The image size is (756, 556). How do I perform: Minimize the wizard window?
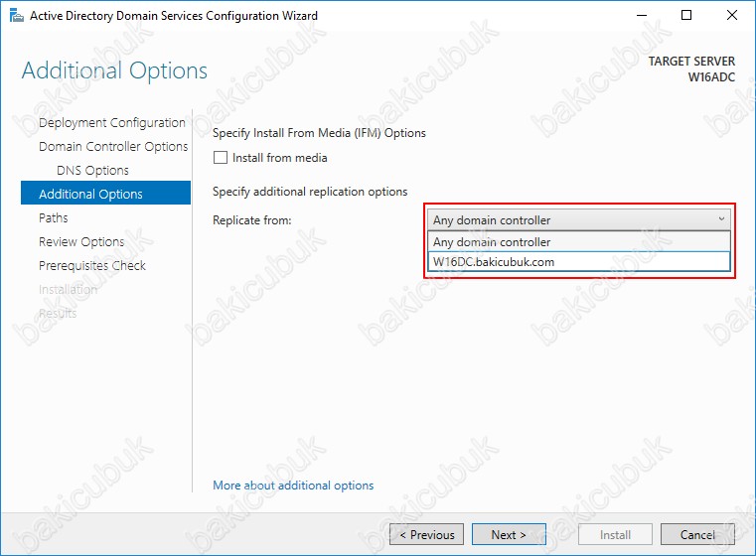pos(642,16)
